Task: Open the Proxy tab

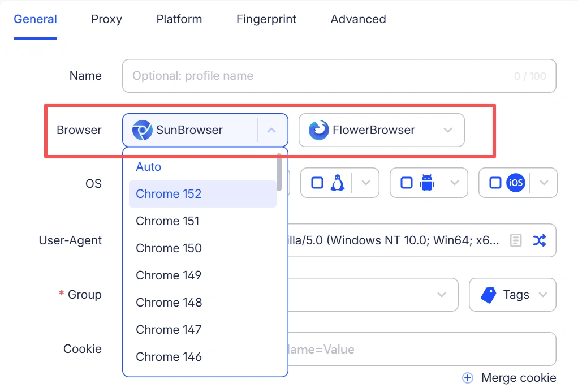Action: (x=106, y=19)
